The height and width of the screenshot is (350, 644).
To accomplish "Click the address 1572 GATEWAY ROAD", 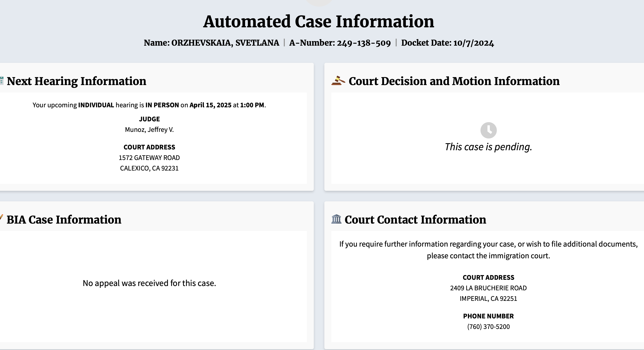I will [x=149, y=158].
